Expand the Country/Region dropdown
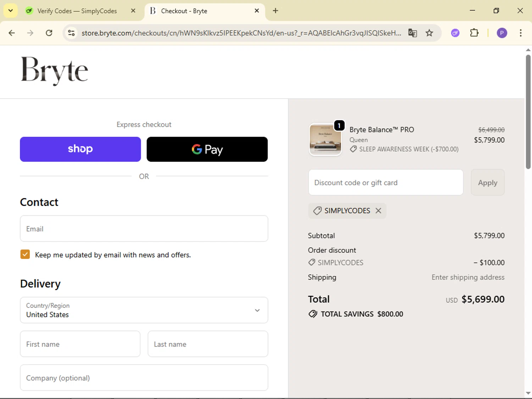This screenshot has width=532, height=399. [x=144, y=310]
